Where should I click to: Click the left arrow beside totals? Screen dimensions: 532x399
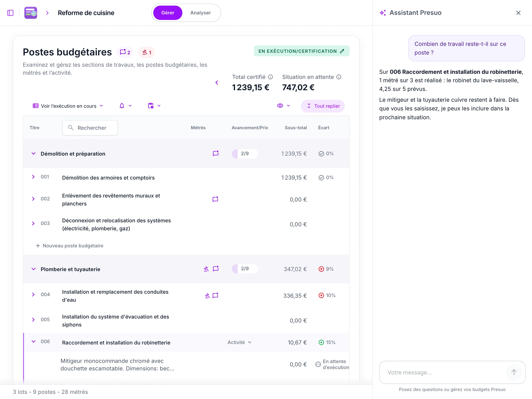[217, 82]
